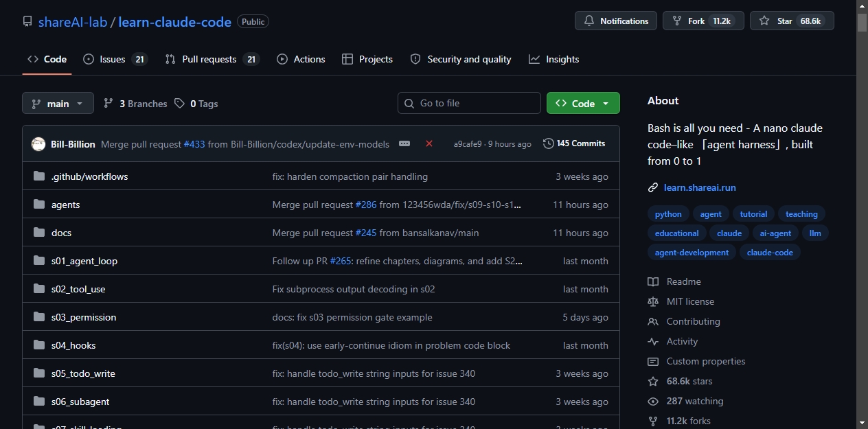Open commit 'docs: fix s03 permission gate example'

point(352,317)
